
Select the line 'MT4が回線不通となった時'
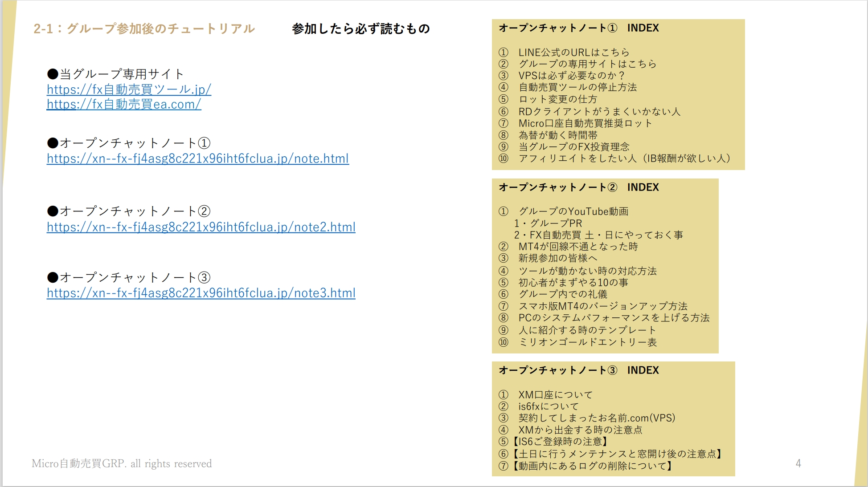click(578, 246)
